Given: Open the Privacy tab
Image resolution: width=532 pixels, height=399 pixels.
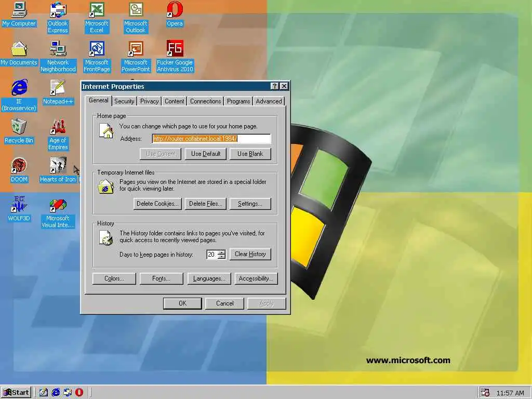Looking at the screenshot, I should click(x=149, y=101).
